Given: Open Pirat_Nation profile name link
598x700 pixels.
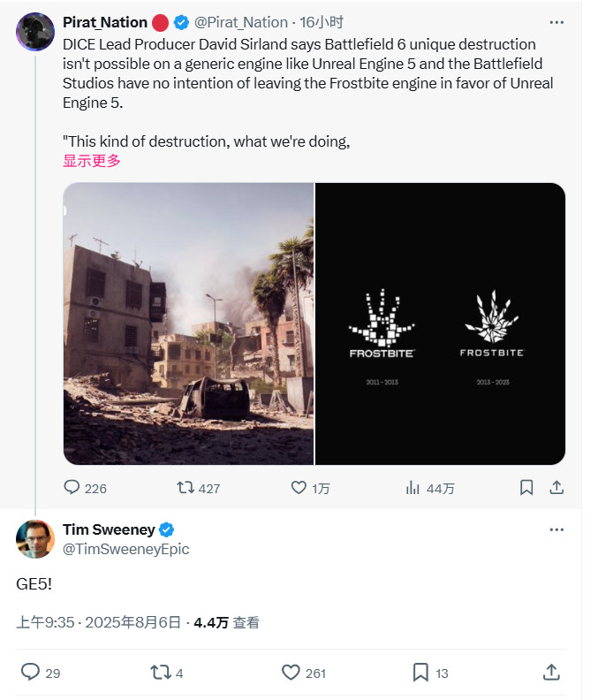Looking at the screenshot, I should 105,22.
